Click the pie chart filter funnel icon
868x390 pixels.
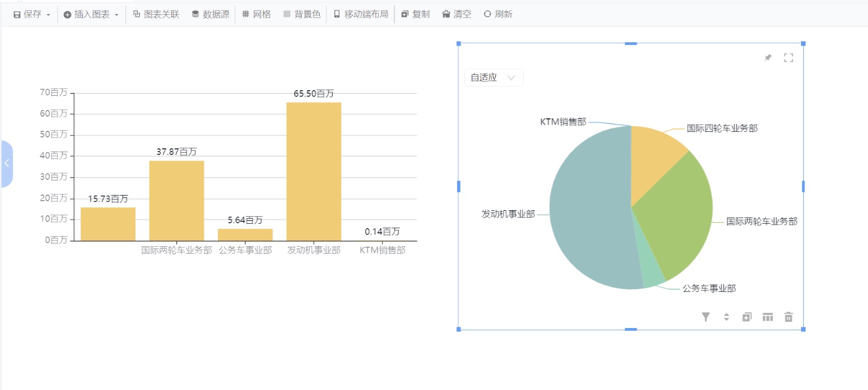coord(706,317)
